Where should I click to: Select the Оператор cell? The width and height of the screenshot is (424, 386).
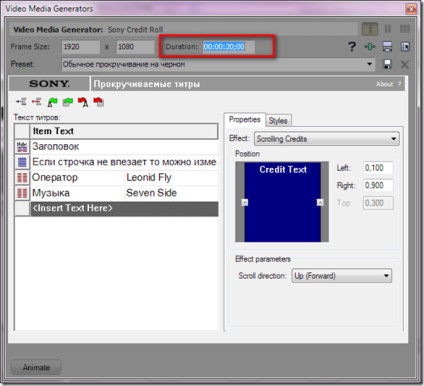click(x=77, y=178)
